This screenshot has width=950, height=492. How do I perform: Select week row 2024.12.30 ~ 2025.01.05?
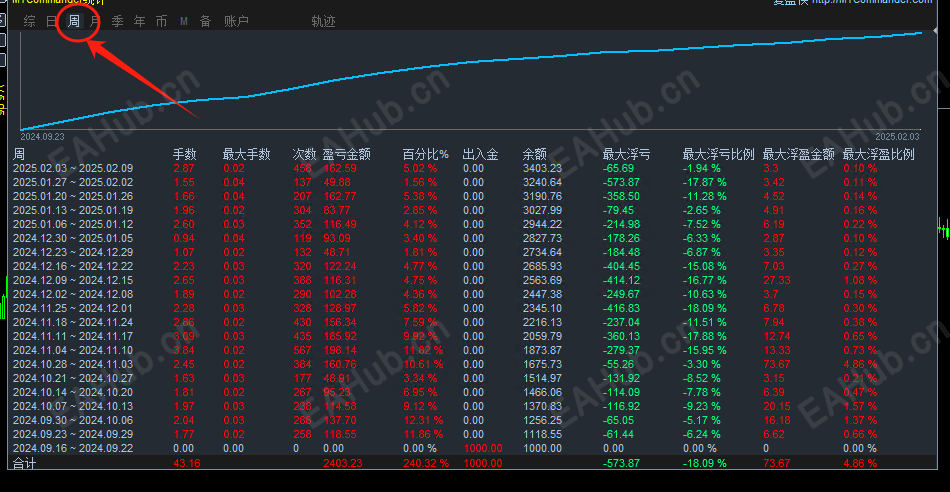(x=475, y=238)
